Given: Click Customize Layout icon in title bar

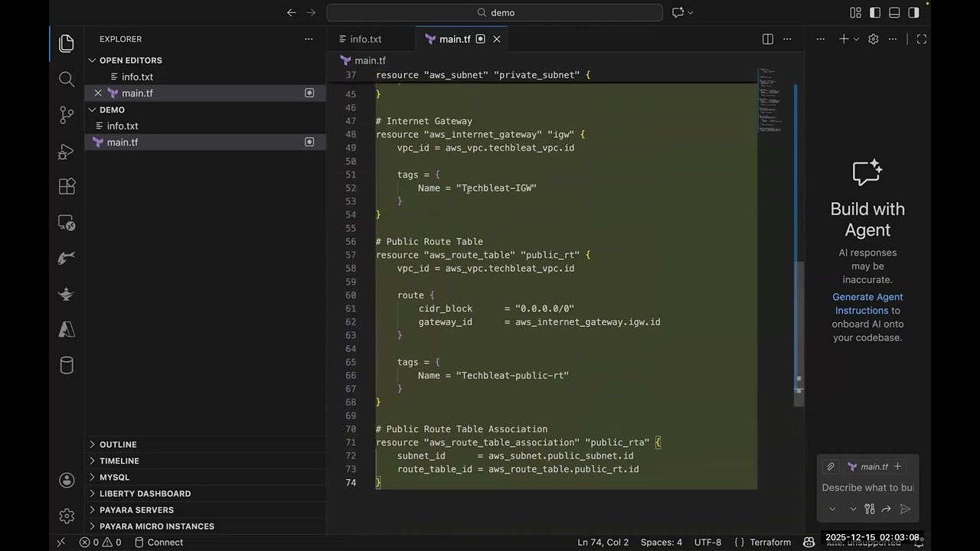Looking at the screenshot, I should [856, 12].
